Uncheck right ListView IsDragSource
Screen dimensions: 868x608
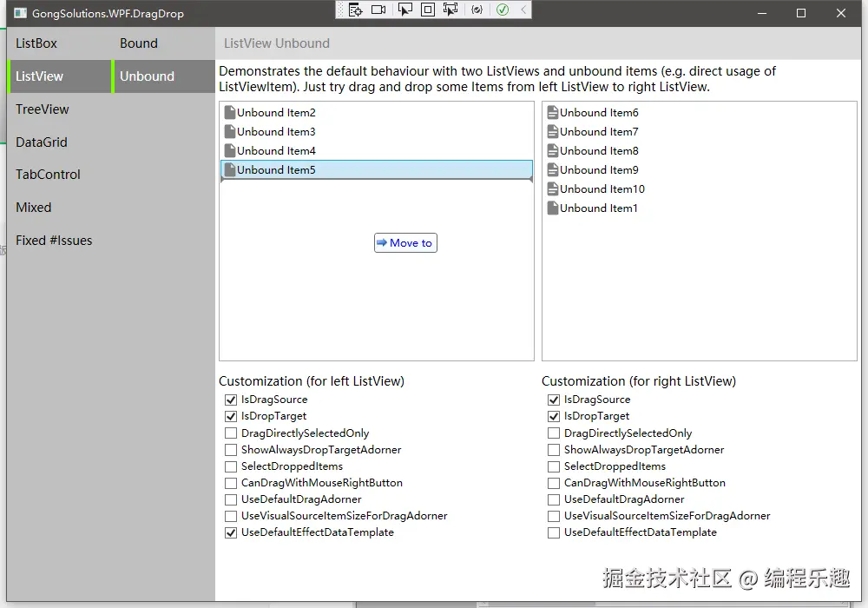pos(554,400)
